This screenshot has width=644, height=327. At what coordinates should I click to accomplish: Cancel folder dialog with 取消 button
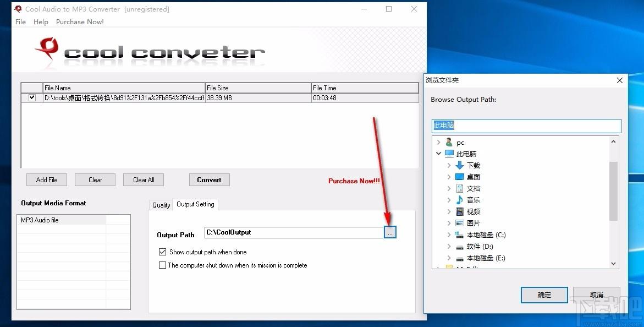click(x=596, y=295)
